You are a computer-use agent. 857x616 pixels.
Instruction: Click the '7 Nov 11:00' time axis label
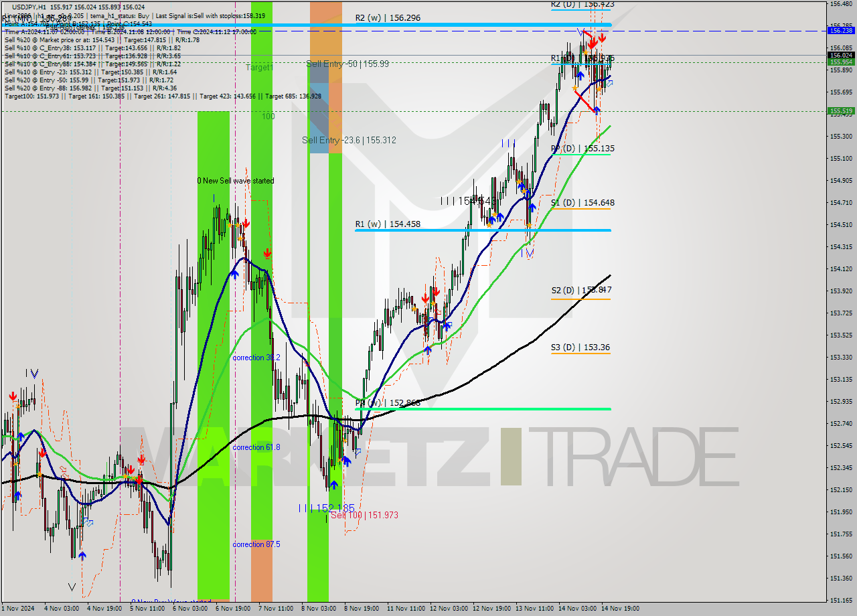[x=276, y=609]
